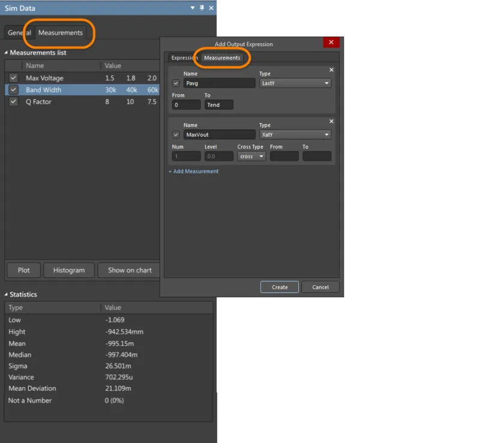
Task: Uncheck the Pavg measurement checkbox
Action: pyautogui.click(x=176, y=83)
